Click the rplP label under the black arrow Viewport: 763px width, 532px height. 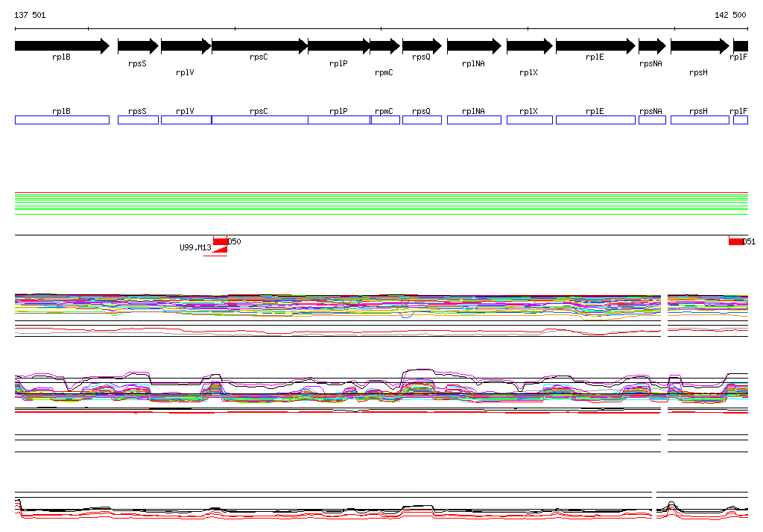click(339, 64)
